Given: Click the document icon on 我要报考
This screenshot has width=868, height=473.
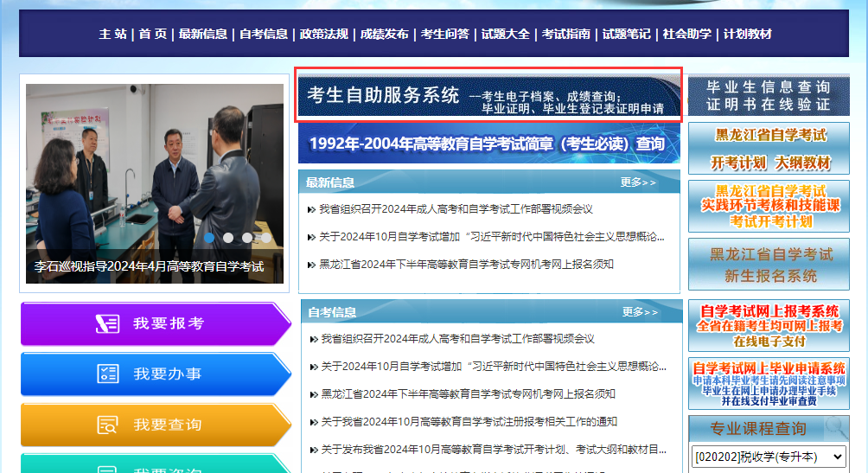Looking at the screenshot, I should coord(107,323).
